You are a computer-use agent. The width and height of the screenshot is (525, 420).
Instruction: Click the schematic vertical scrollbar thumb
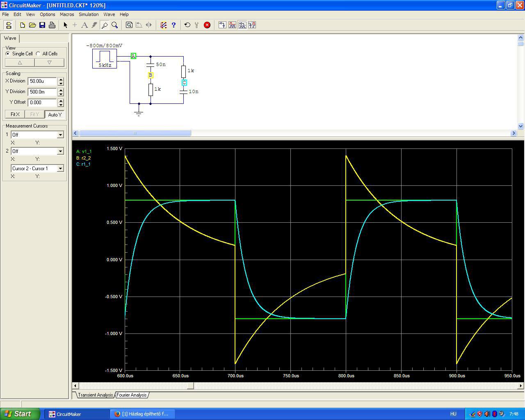tap(521, 43)
